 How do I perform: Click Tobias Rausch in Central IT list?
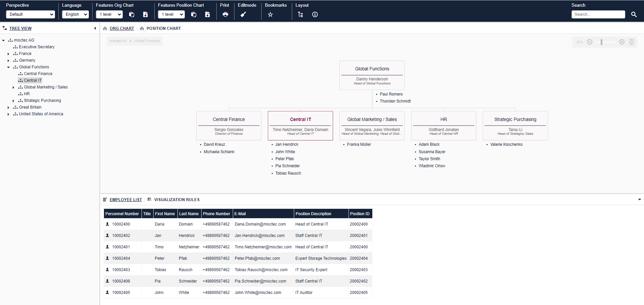click(288, 173)
